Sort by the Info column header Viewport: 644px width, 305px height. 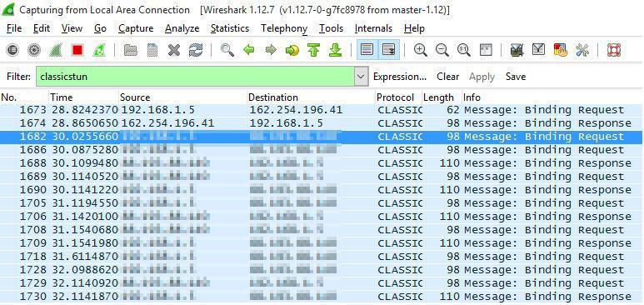coord(552,97)
